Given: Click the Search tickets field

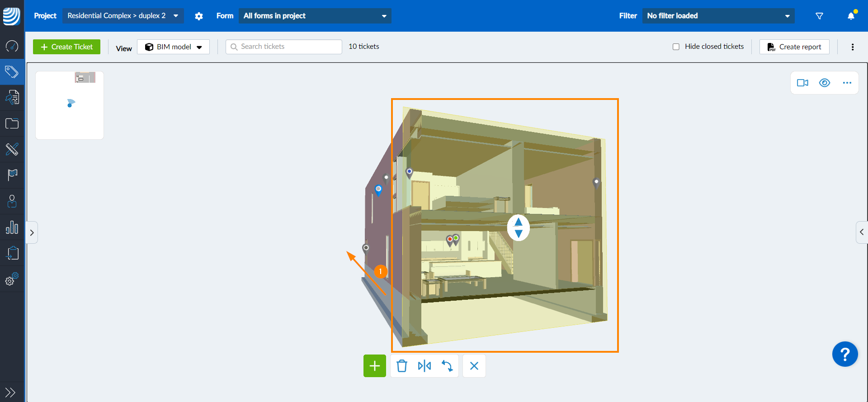Looking at the screenshot, I should [x=284, y=47].
